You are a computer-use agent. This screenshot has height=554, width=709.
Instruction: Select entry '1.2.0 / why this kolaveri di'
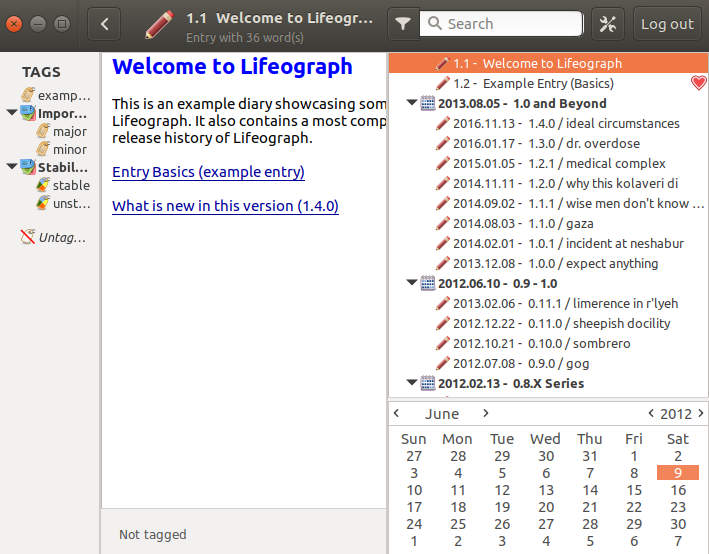click(x=548, y=183)
